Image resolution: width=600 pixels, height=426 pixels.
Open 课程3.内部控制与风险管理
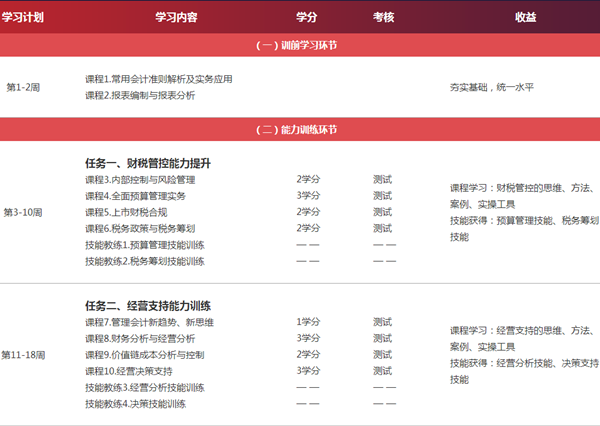point(140,180)
